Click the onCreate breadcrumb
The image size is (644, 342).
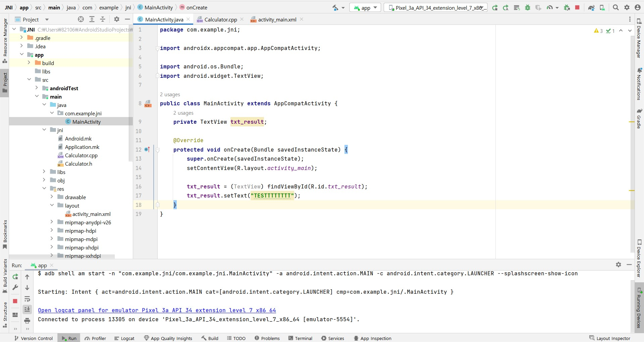click(x=194, y=7)
